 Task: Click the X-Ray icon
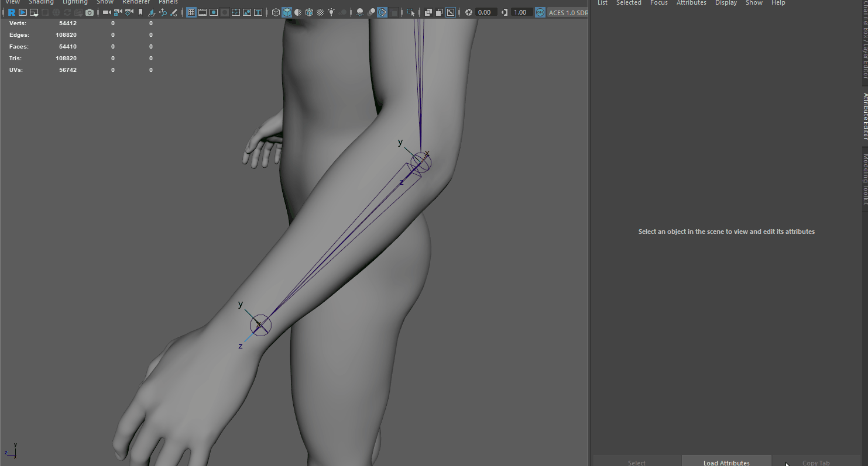point(428,12)
